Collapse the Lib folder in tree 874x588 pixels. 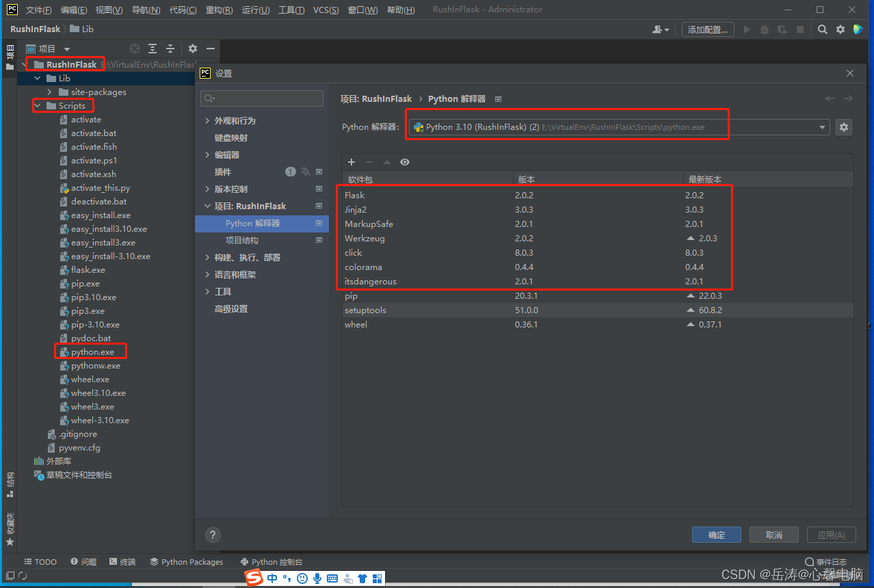tap(38, 78)
